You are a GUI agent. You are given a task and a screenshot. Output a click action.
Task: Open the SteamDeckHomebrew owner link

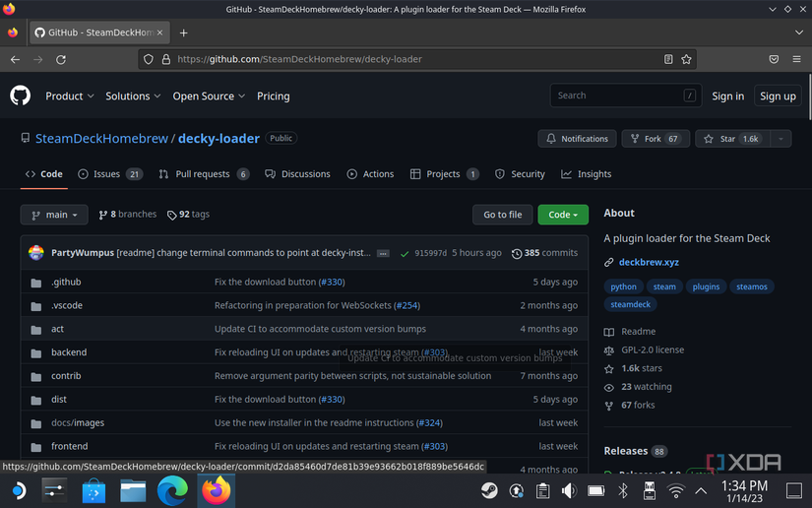(x=101, y=139)
